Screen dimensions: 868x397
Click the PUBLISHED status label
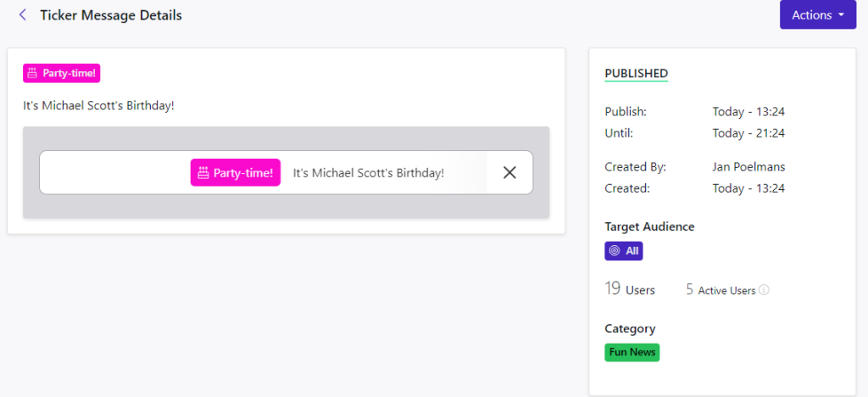point(636,73)
